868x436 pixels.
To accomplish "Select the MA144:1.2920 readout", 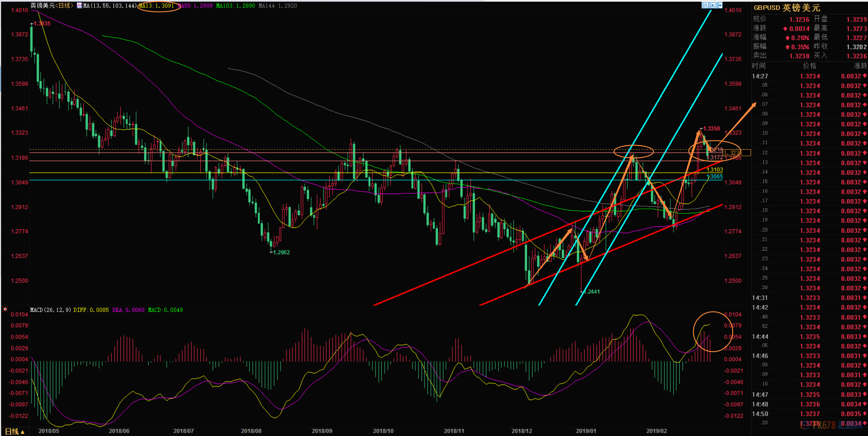I will 278,6.
